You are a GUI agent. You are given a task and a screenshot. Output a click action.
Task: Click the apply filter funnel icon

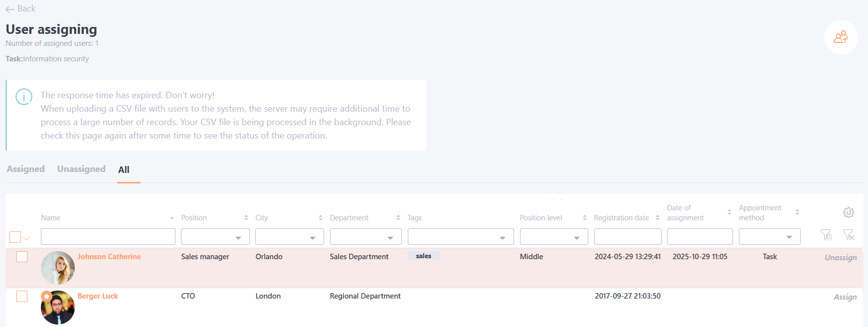pyautogui.click(x=826, y=235)
